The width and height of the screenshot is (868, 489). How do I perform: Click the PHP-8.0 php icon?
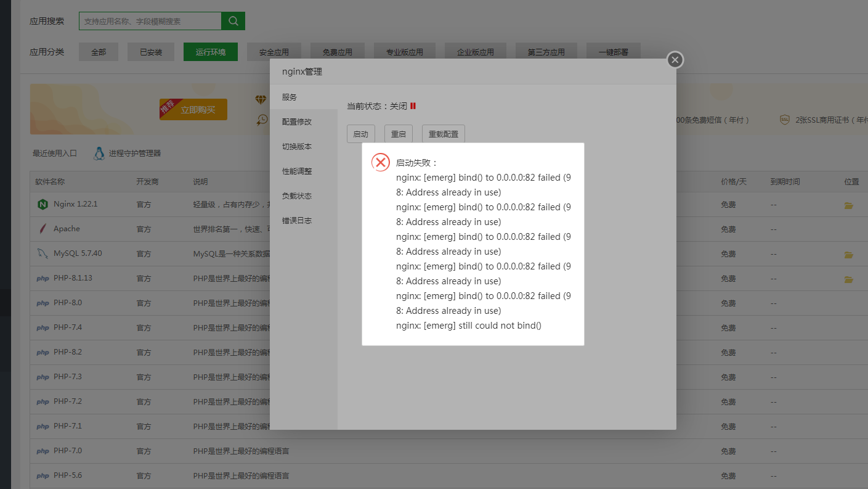[x=43, y=303]
